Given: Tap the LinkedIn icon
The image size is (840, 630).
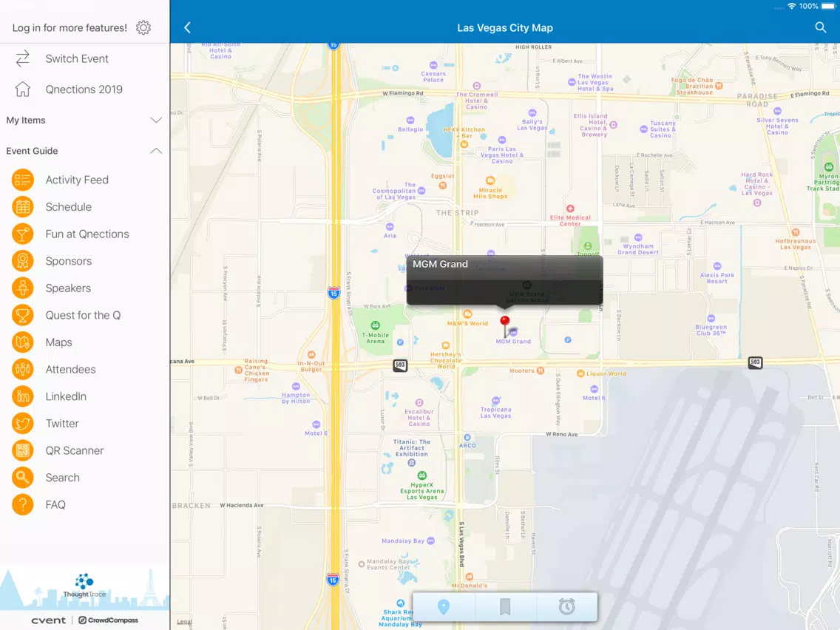Looking at the screenshot, I should 22,396.
